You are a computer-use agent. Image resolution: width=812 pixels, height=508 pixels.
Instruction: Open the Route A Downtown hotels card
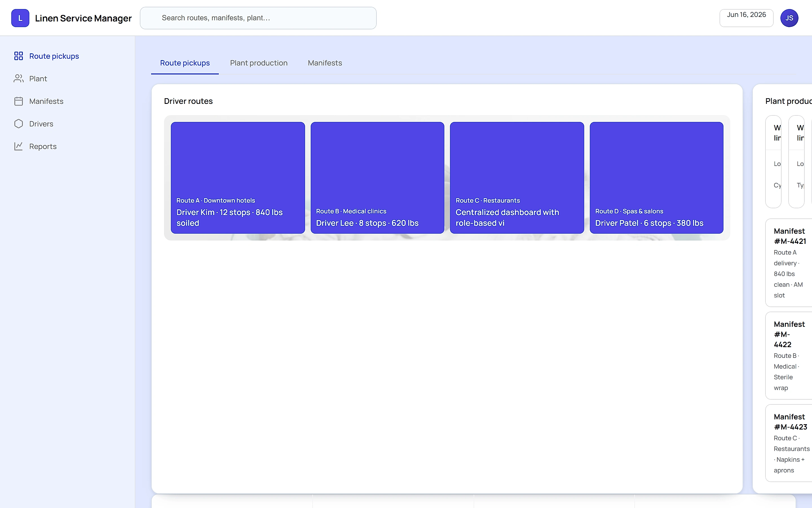(238, 178)
